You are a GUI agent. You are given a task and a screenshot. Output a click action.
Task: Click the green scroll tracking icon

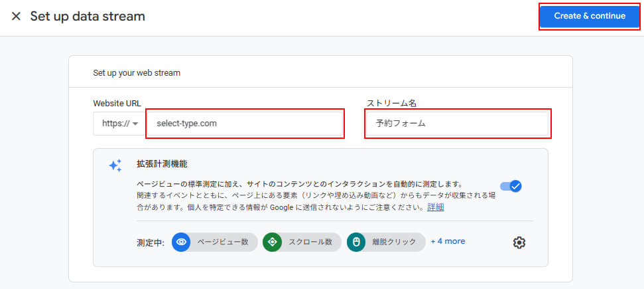pyautogui.click(x=272, y=242)
